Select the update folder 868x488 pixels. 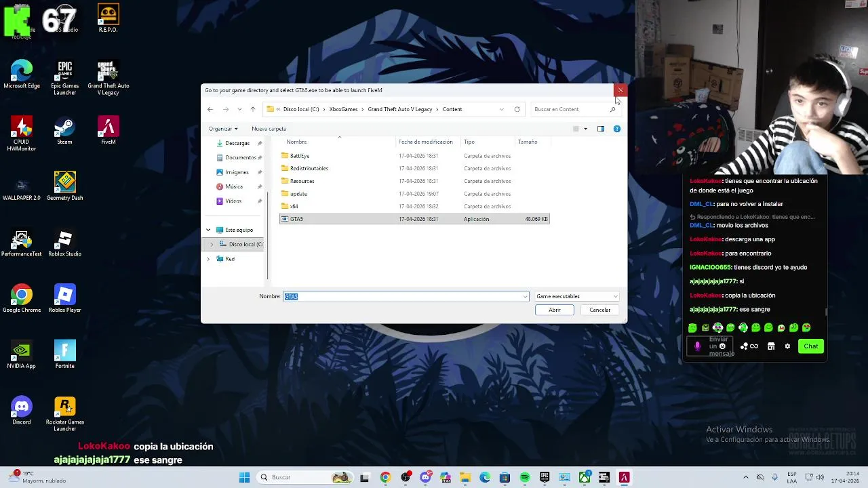(x=414, y=194)
